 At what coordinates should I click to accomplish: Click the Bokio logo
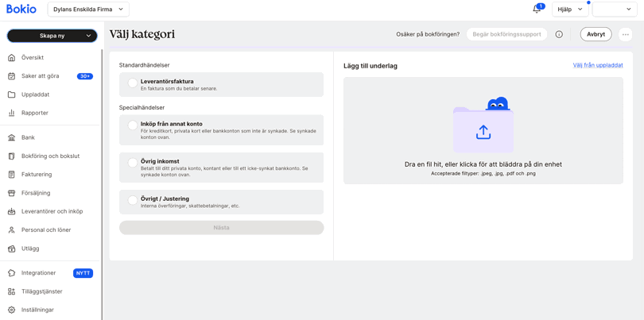[x=21, y=9]
